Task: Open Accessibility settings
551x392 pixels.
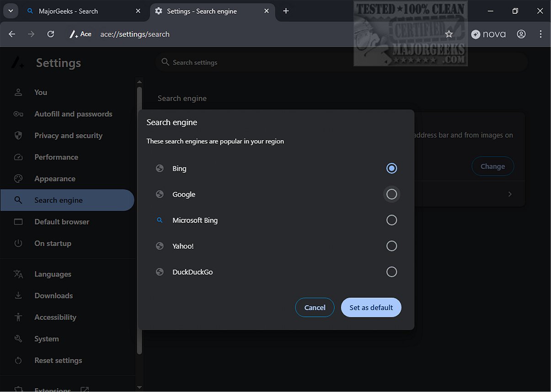Action: click(x=67, y=317)
